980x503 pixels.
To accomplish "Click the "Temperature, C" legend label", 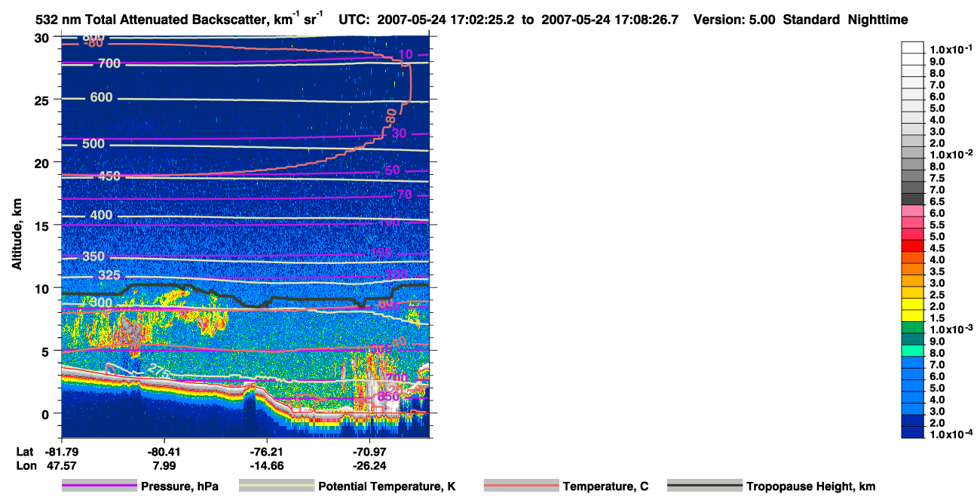I will (x=605, y=486).
